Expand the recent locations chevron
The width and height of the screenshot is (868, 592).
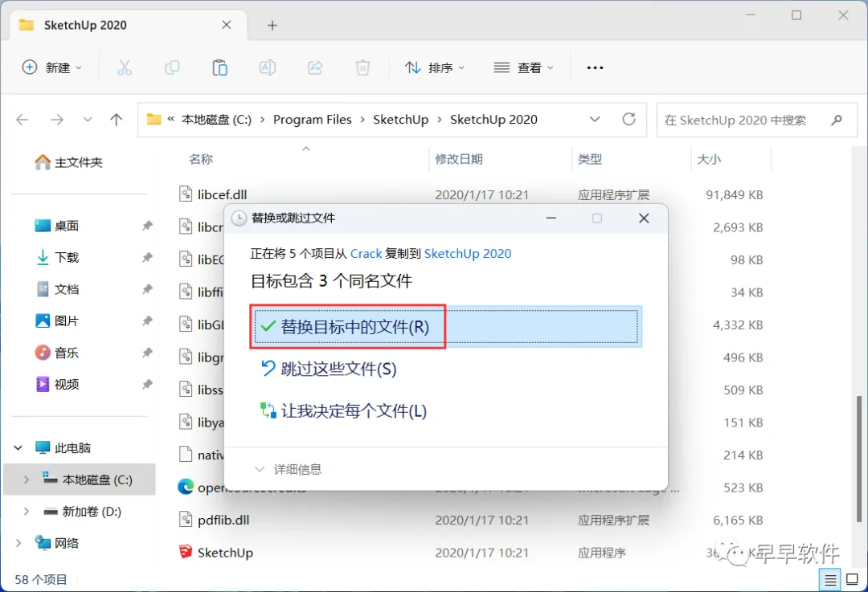(88, 120)
